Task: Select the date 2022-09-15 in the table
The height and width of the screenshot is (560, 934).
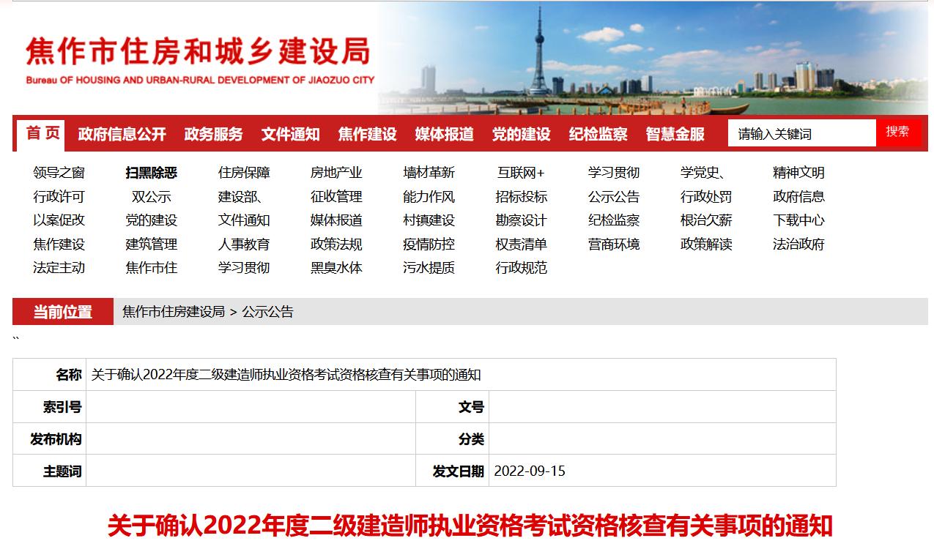Action: pyautogui.click(x=530, y=471)
